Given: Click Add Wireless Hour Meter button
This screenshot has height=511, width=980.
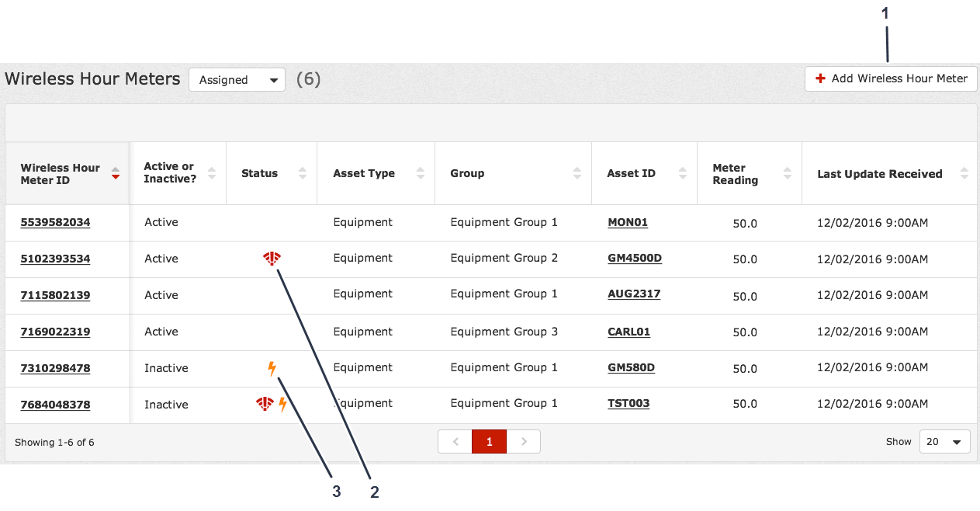Looking at the screenshot, I should click(891, 78).
